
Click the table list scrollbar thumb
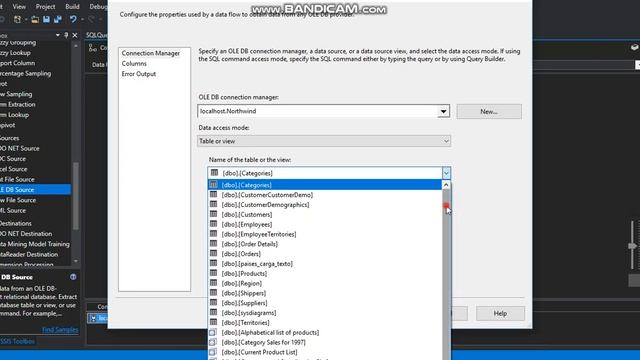[446, 273]
